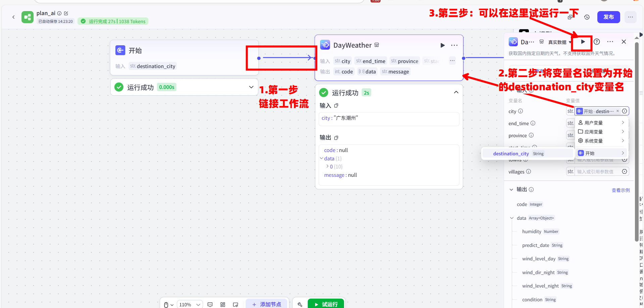
Task: Click the 发布 publish button
Action: 608,17
